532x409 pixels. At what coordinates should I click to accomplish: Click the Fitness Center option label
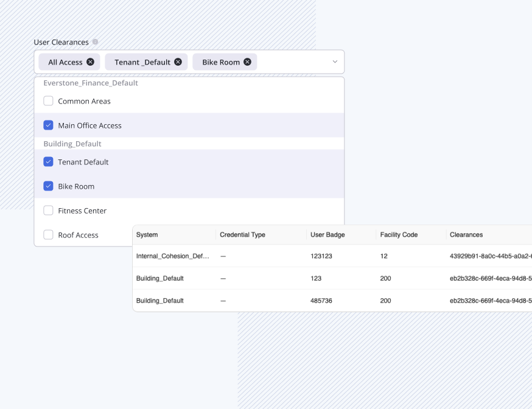click(82, 211)
